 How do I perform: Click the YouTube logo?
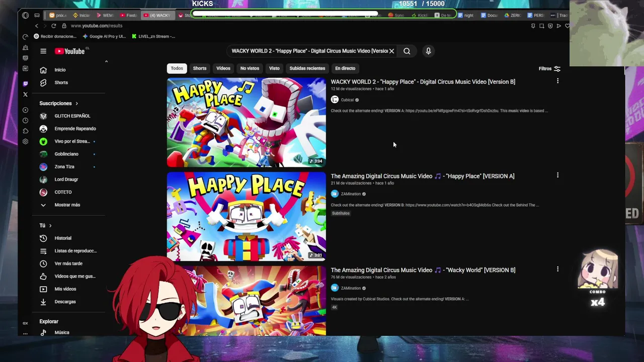[x=69, y=51]
